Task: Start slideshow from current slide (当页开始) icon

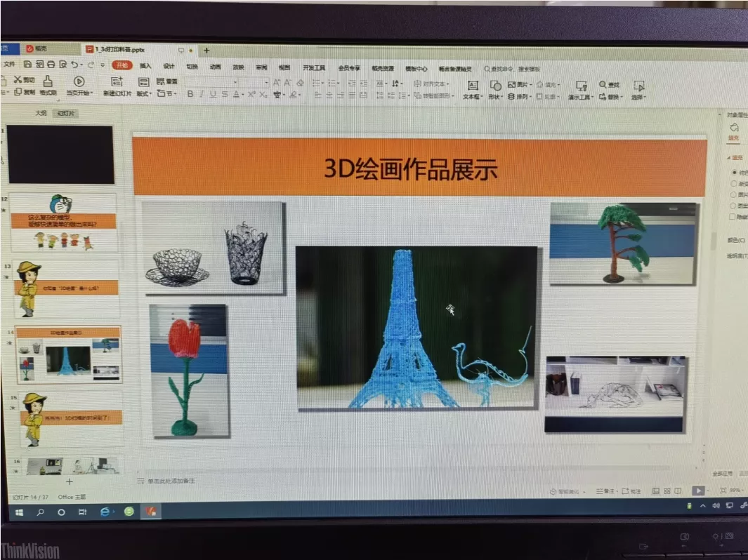Action: 79,81
